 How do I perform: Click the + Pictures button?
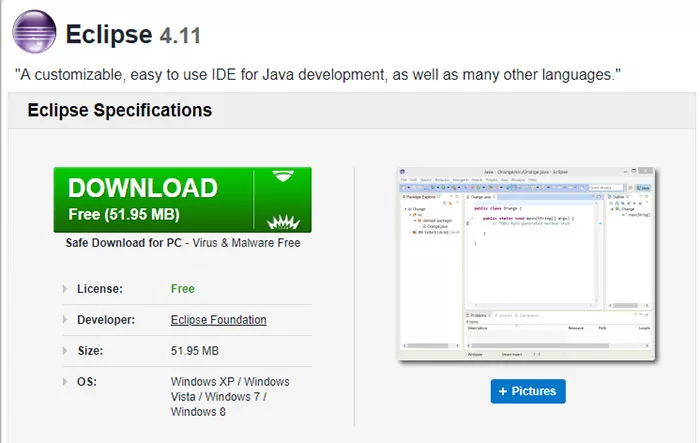[528, 391]
